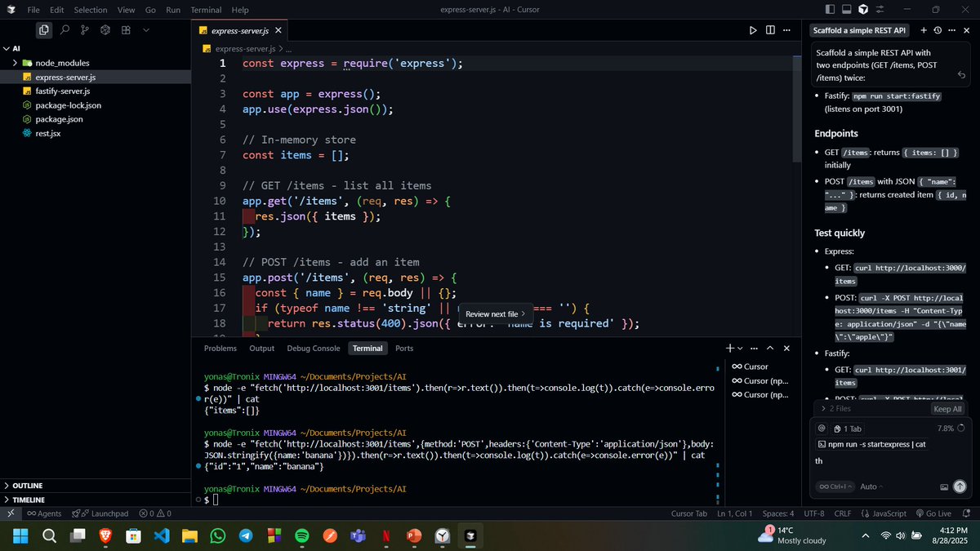Start a new chat with the plus icon
980x551 pixels.
point(924,30)
